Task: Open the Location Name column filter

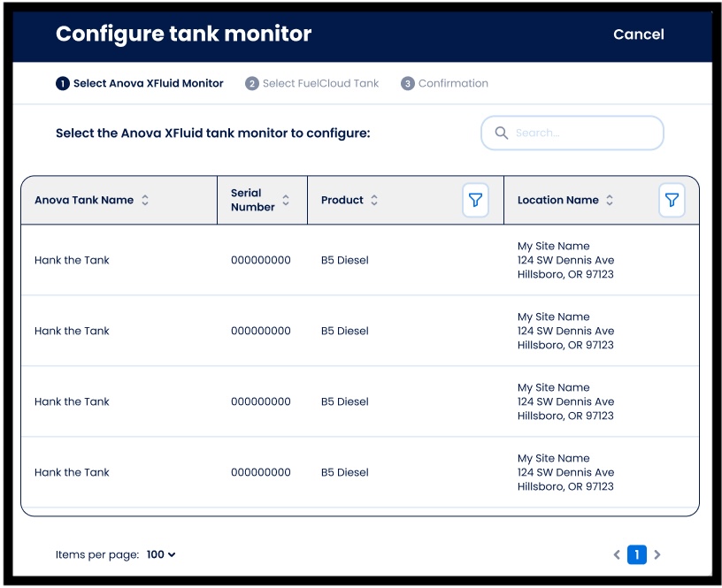Action: [x=672, y=200]
